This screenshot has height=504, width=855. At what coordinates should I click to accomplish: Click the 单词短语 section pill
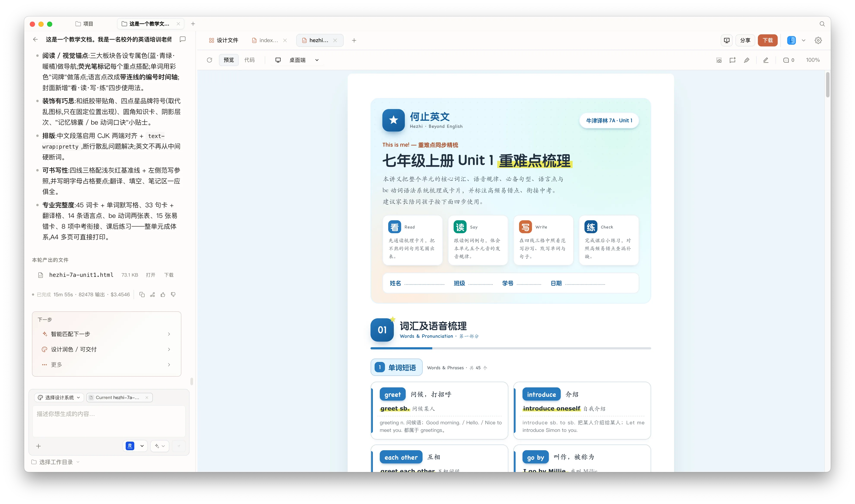tap(396, 368)
